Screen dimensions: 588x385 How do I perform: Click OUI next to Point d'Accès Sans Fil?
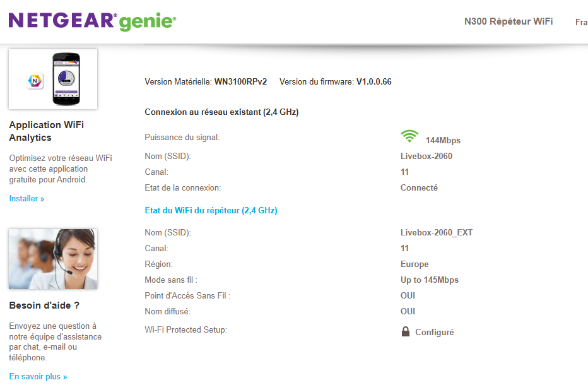tap(408, 295)
